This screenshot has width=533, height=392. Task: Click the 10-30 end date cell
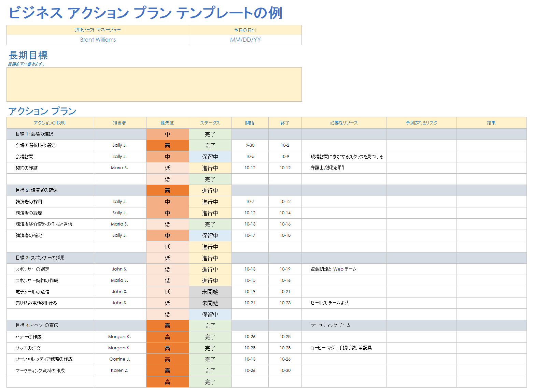point(285,371)
